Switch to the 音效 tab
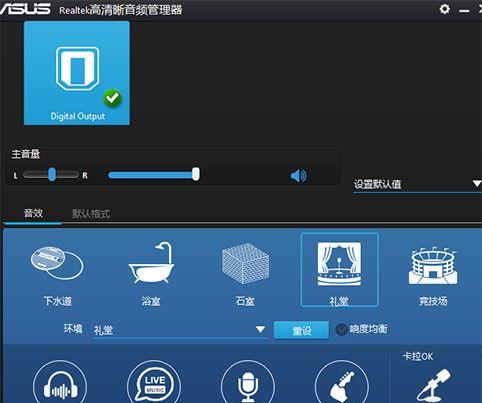482x403 pixels. 33,213
